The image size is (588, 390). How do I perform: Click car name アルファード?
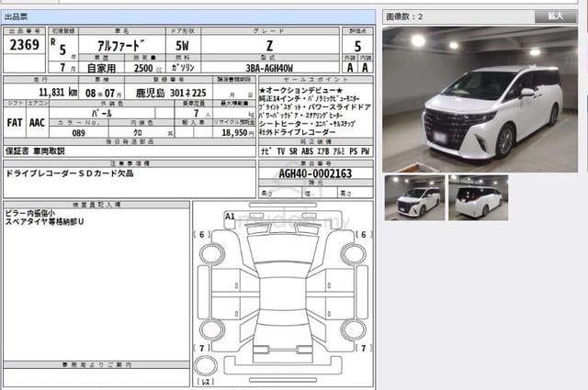coord(120,46)
